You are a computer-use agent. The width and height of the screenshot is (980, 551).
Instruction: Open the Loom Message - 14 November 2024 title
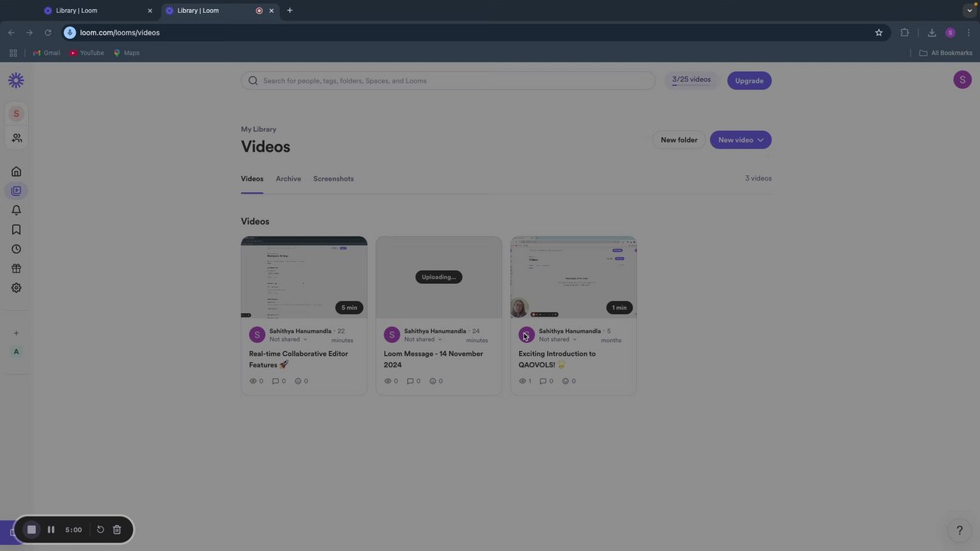(x=433, y=359)
